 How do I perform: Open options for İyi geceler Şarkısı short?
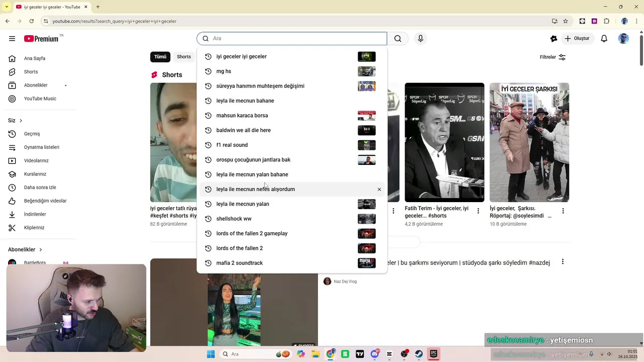click(563, 211)
